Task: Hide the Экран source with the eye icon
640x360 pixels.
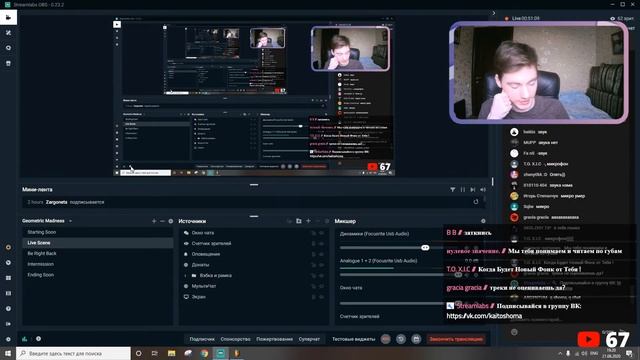Action: pos(322,297)
